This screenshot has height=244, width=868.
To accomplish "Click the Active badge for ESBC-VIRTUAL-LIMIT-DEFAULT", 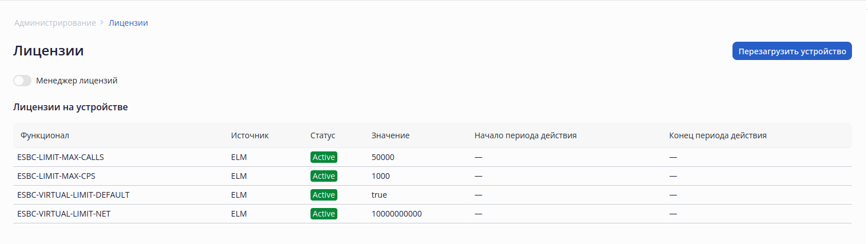I will point(324,195).
